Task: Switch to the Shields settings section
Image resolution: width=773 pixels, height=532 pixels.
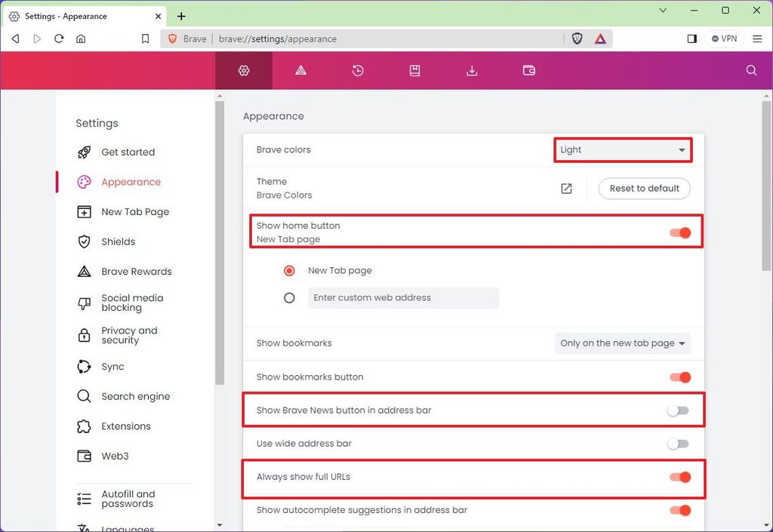Action: pyautogui.click(x=117, y=241)
